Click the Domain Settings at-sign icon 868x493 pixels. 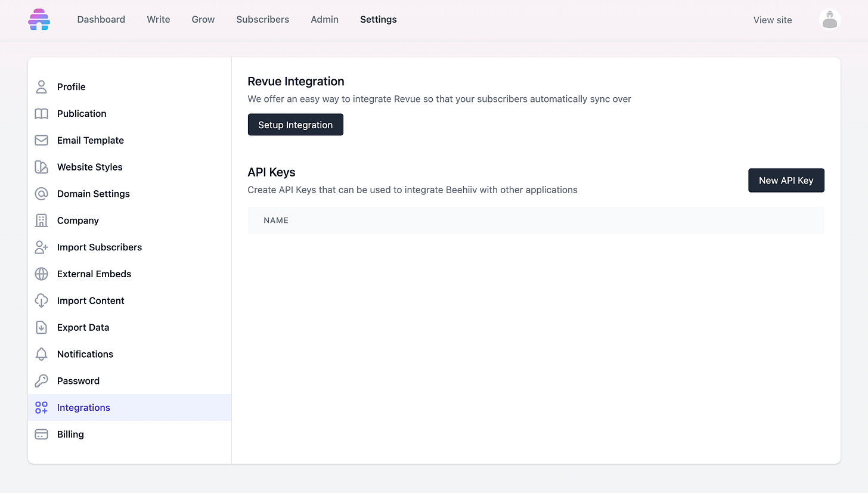pyautogui.click(x=41, y=194)
